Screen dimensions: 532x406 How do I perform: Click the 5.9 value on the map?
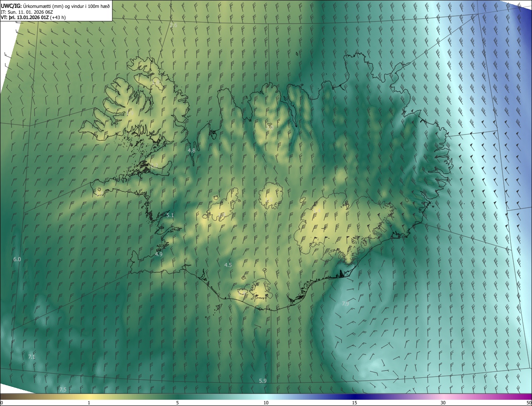pos(263,381)
